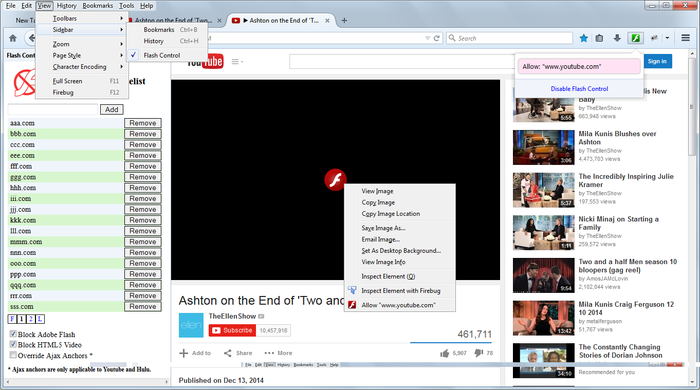The width and height of the screenshot is (700, 390).
Task: Open the bookmarks list clipboard icon
Action: pyautogui.click(x=599, y=38)
